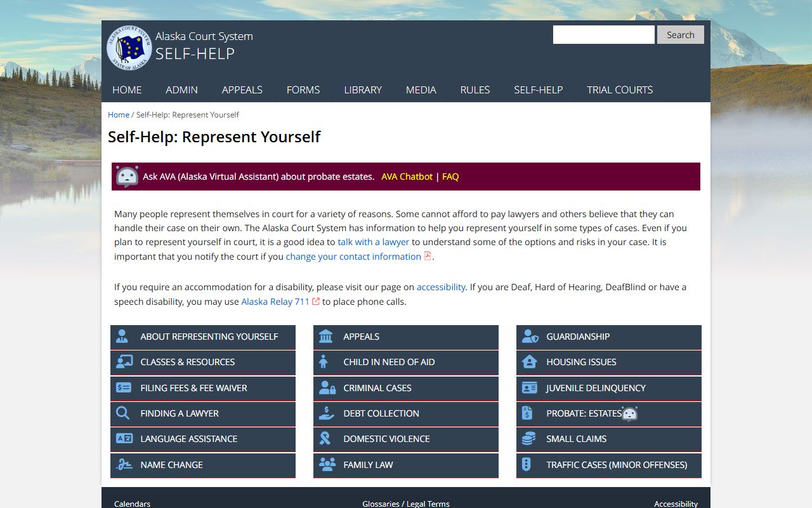
Task: Open the FAMILY LAW topic
Action: point(406,465)
